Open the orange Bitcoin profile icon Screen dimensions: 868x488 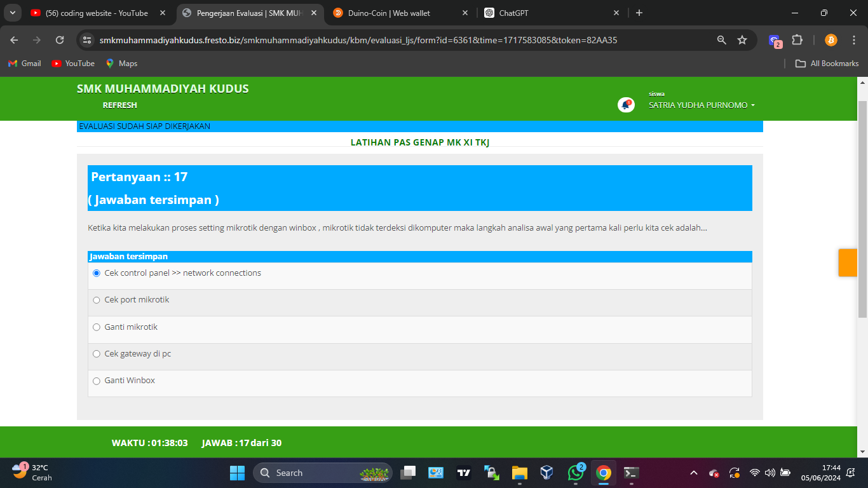831,40
